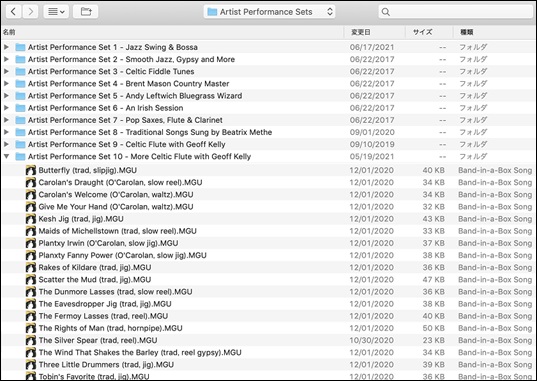Screen dimensions: 537x381
Task: Expand Artist Performance Set 9 disclosure triangle
Action: [x=6, y=144]
